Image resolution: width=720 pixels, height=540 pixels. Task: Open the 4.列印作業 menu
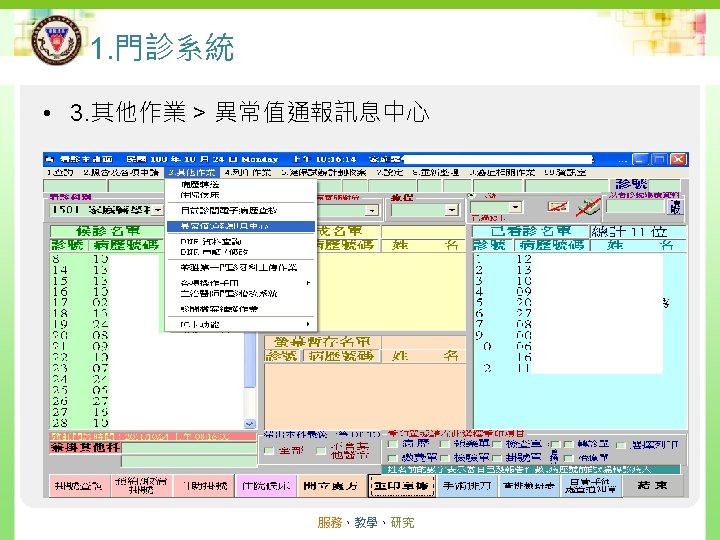click(248, 173)
